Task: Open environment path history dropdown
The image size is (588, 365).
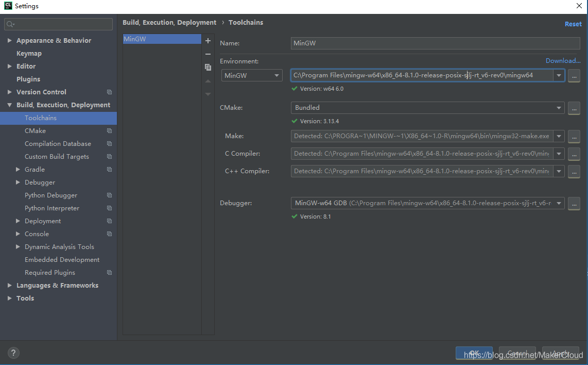Action: [x=559, y=75]
